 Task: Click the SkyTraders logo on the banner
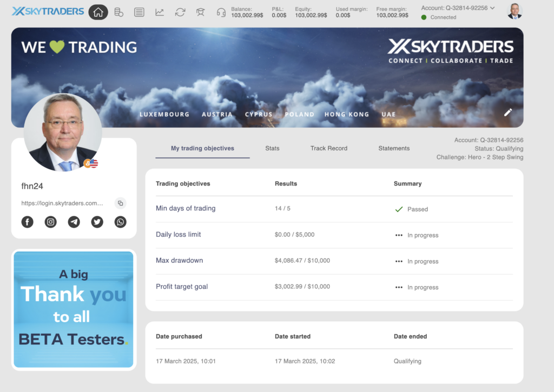[x=451, y=51]
